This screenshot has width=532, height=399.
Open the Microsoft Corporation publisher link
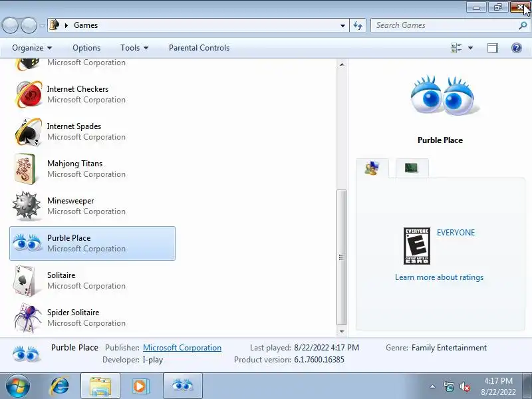pos(182,348)
